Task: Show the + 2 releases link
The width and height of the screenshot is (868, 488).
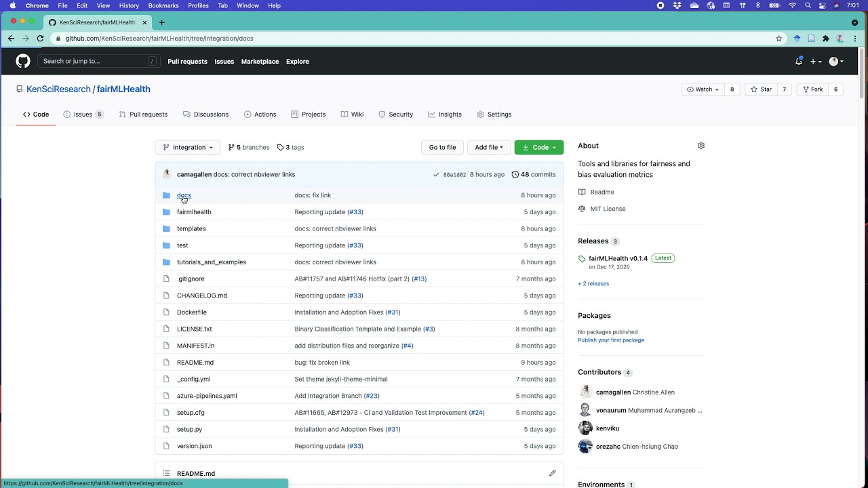Action: pos(593,283)
